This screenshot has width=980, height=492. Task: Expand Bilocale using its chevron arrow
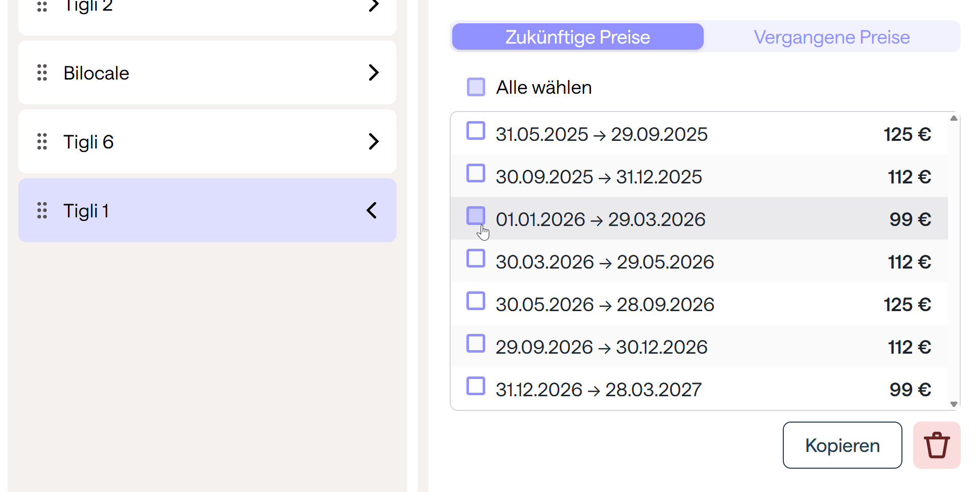(x=374, y=72)
